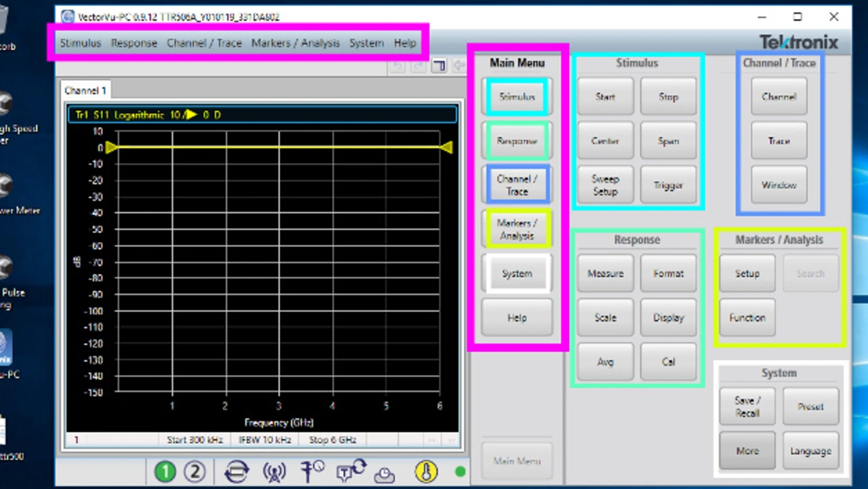868x489 pixels.
Task: Open System from the Main Menu column
Action: (517, 274)
